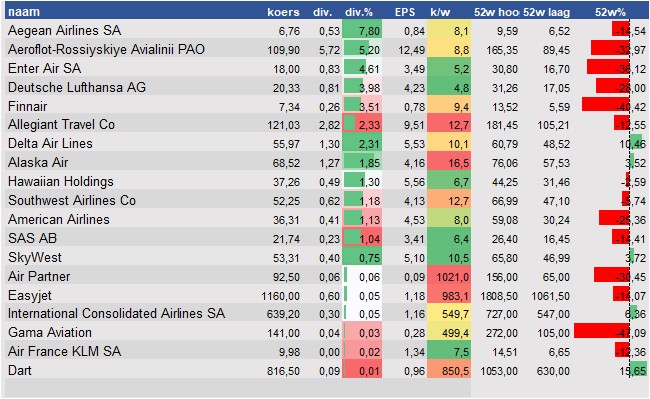Click Dart's green 52w% bar value
Viewport: 650px width, 399px height.
click(x=638, y=370)
